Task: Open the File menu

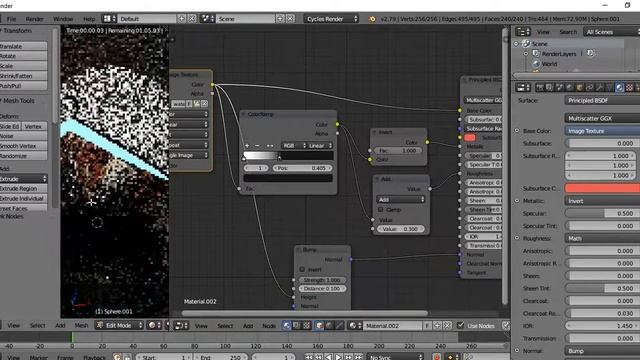Action: [11, 19]
